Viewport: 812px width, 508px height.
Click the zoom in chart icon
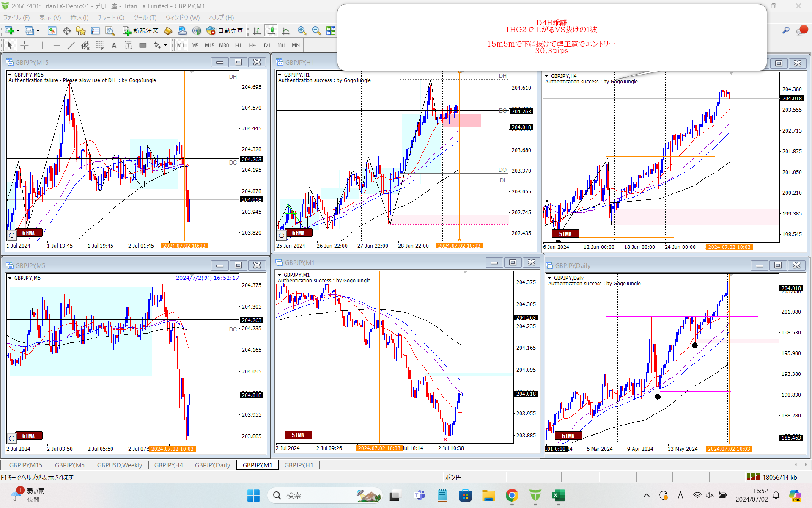pyautogui.click(x=302, y=30)
